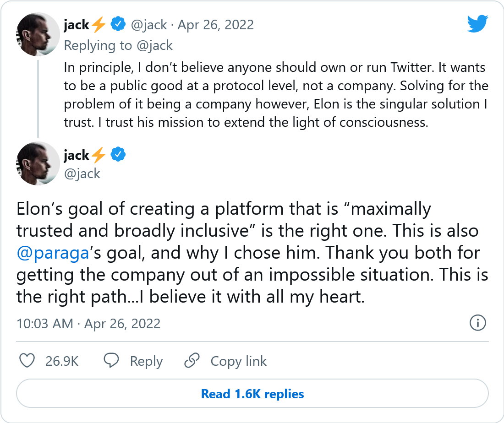Click the @paraga mention link
This screenshot has height=423, width=504.
click(x=52, y=252)
